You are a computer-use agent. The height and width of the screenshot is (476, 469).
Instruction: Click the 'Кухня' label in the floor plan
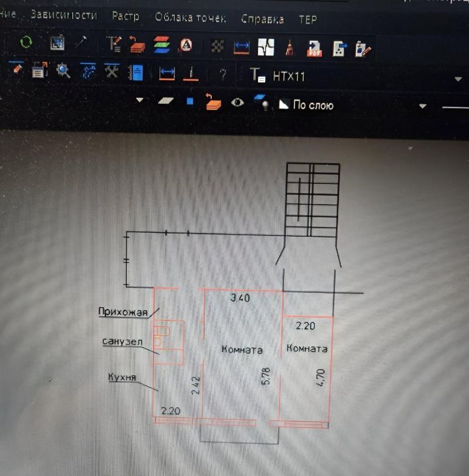(x=121, y=377)
